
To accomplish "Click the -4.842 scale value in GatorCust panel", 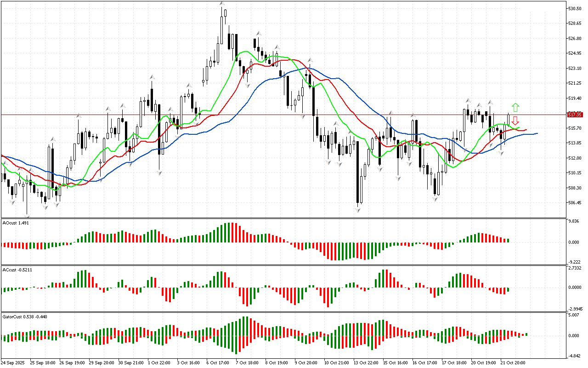I will tap(574, 356).
